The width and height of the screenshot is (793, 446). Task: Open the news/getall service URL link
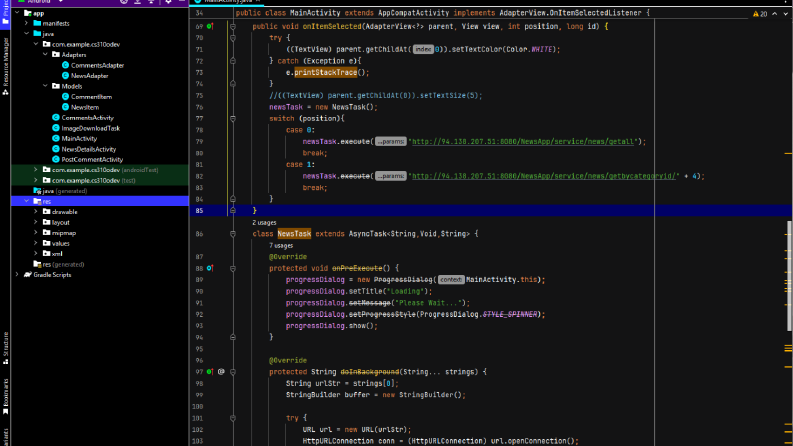pos(523,142)
